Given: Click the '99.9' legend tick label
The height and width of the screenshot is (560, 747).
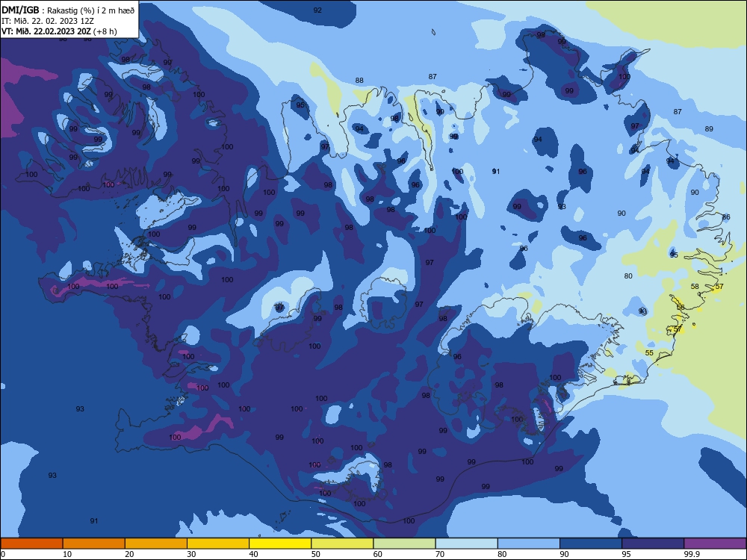Looking at the screenshot, I should click(x=692, y=554).
